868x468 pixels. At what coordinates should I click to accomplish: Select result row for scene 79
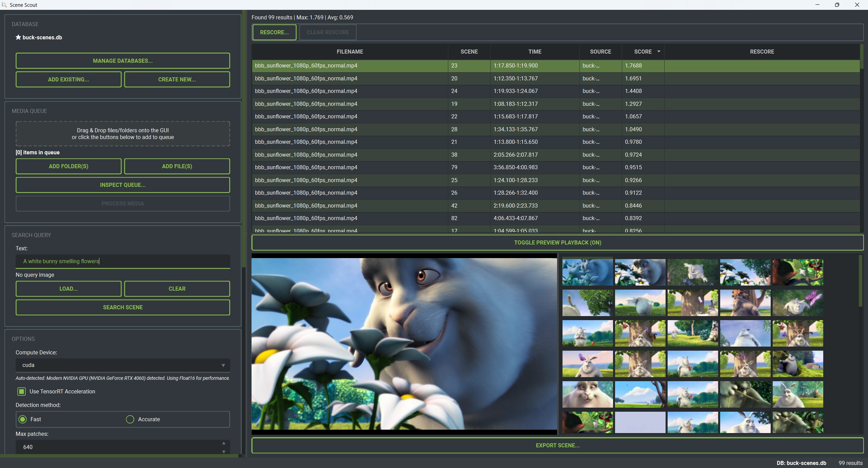click(x=556, y=167)
